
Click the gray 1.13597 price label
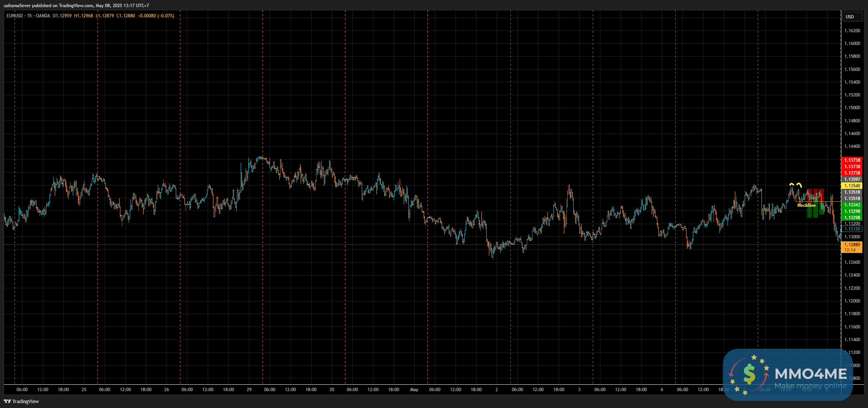(852, 179)
